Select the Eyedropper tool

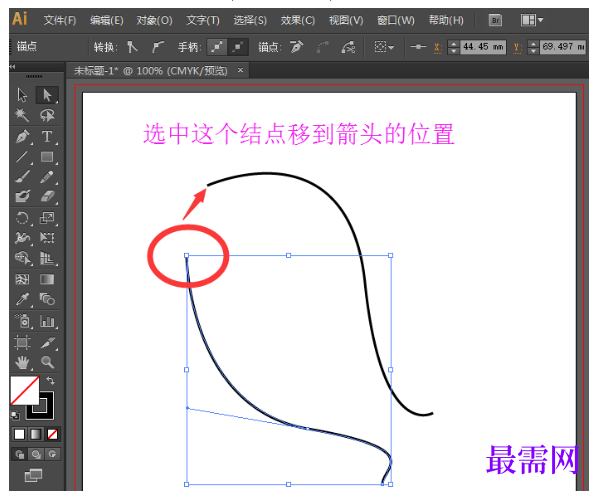22,299
